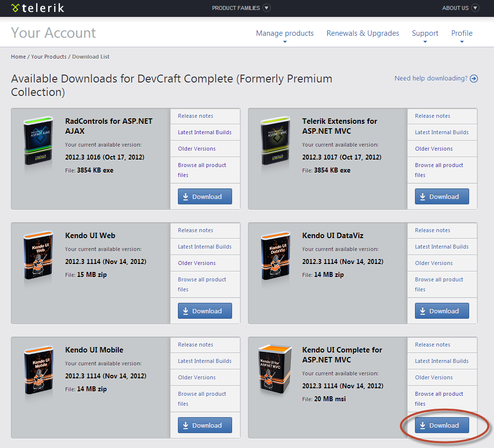Open the Product Families dropdown arrow
Image resolution: width=494 pixels, height=448 pixels.
[x=266, y=8]
